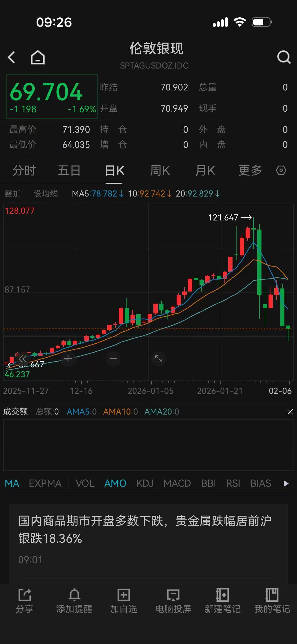Switch to the 分时 tab
Screen dimensions: 297x644
pyautogui.click(x=24, y=171)
